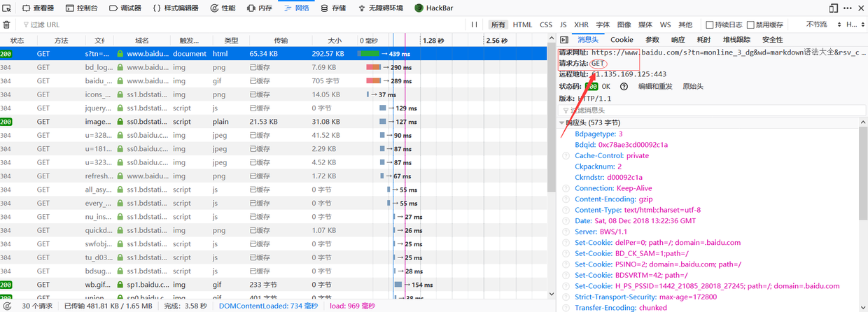Image resolution: width=868 pixels, height=312 pixels.
Task: Click DOMContentLoaded: 734 毫秒 status text
Action: [268, 306]
